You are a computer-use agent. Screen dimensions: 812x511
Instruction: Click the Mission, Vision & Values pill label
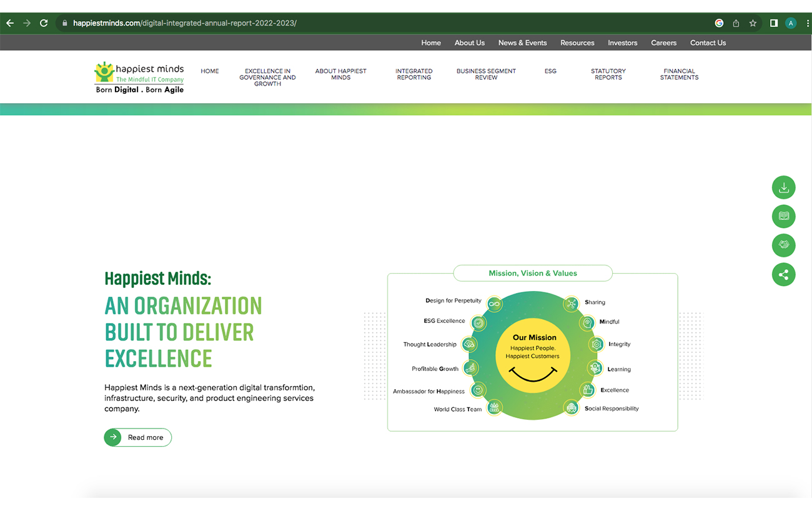tap(533, 273)
